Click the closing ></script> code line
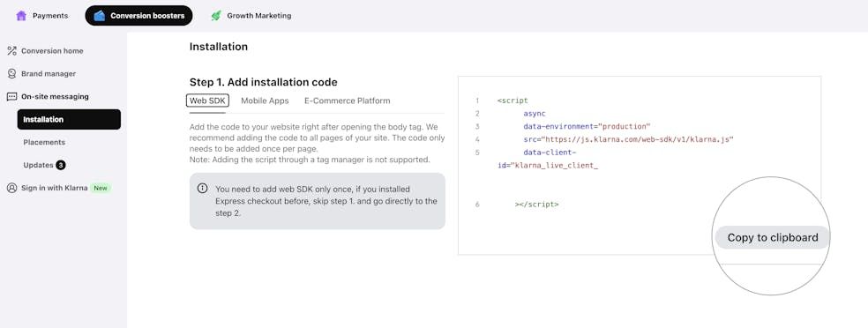Image resolution: width=868 pixels, height=328 pixels. [x=536, y=204]
